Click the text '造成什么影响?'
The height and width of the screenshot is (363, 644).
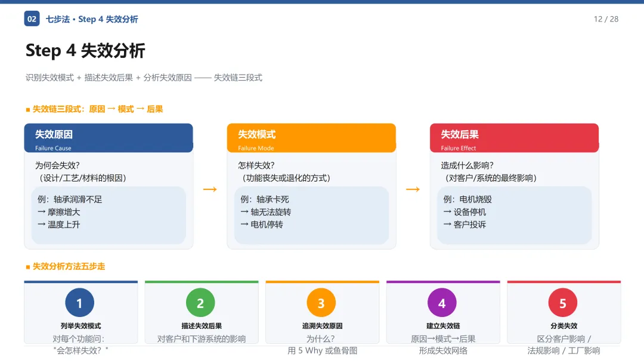pyautogui.click(x=467, y=165)
